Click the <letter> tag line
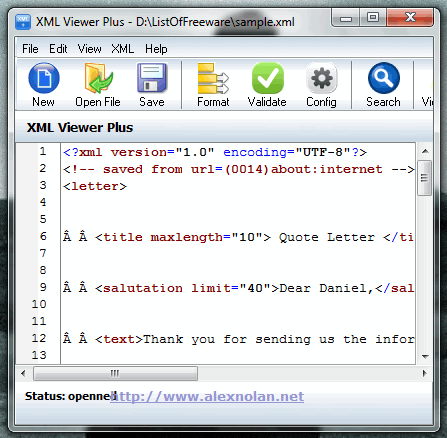The image size is (447, 438). 95,186
